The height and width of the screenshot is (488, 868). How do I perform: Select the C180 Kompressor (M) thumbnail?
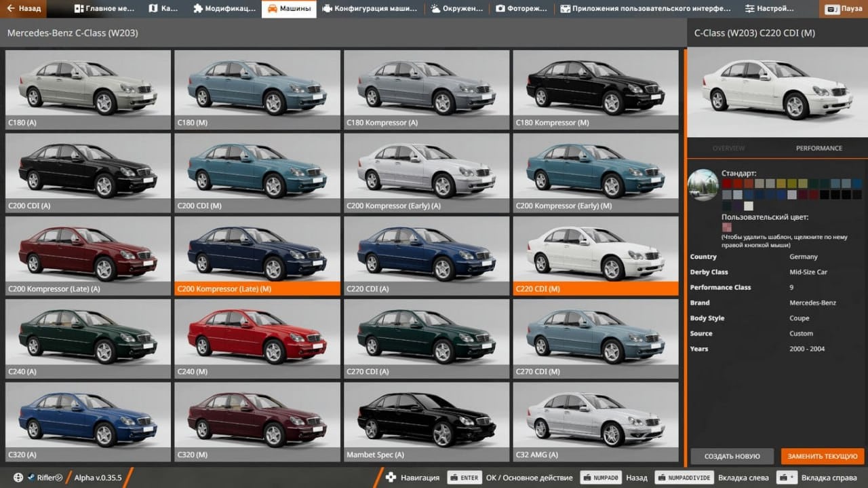pos(596,90)
